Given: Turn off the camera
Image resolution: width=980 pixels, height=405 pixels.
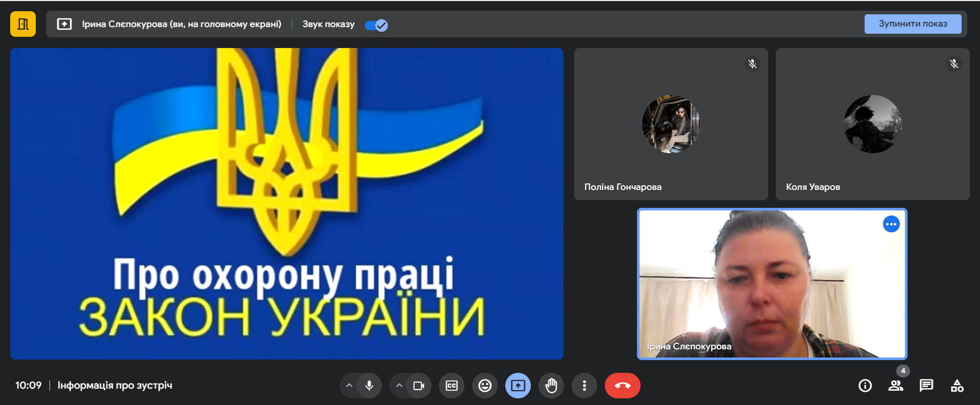Looking at the screenshot, I should click(419, 386).
